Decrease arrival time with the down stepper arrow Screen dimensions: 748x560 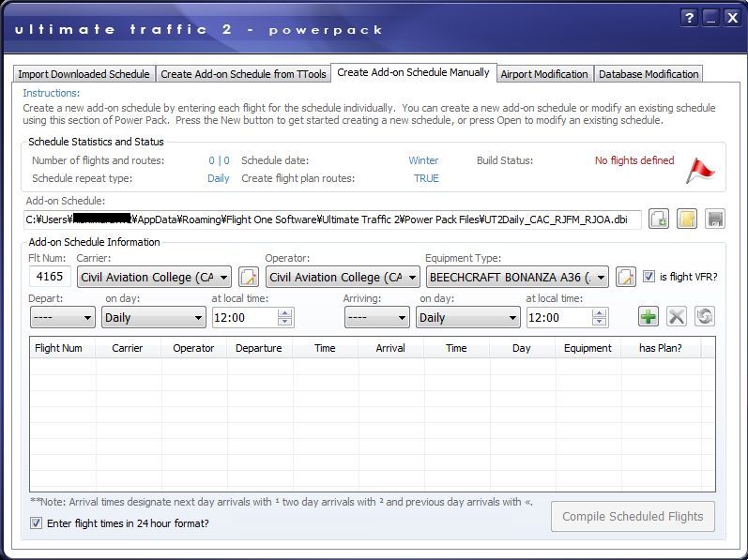(600, 322)
